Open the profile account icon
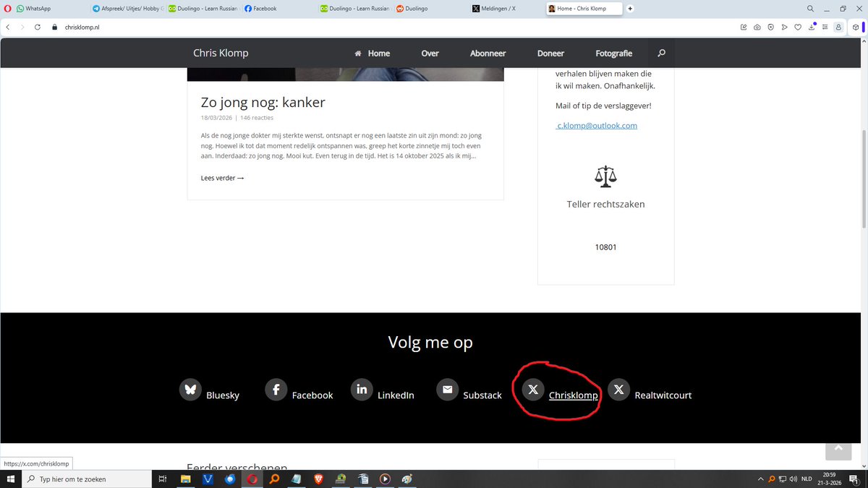868x488 pixels. point(838,27)
